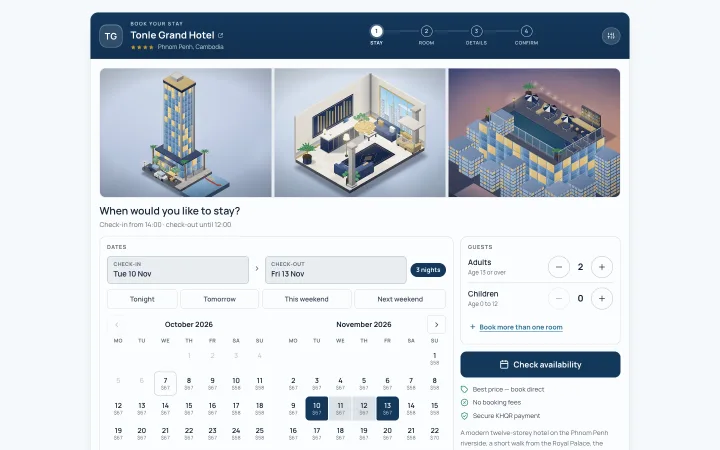Click selected check-in date November 10

click(x=317, y=408)
